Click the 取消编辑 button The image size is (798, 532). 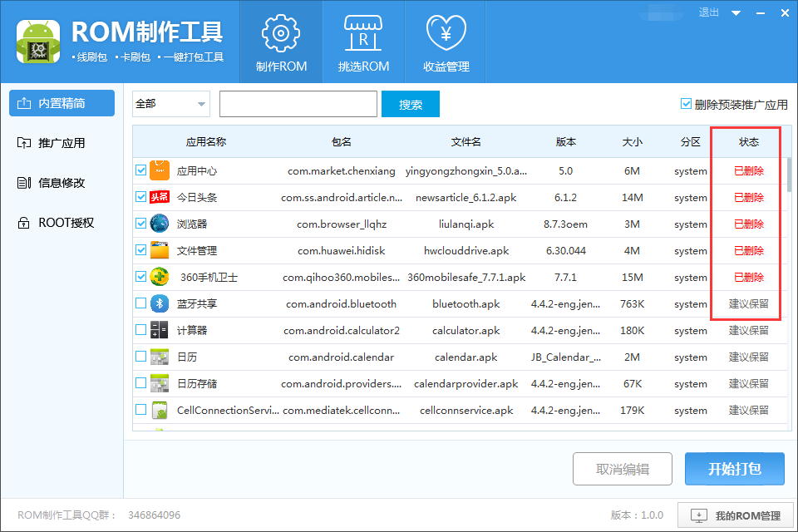pyautogui.click(x=622, y=469)
